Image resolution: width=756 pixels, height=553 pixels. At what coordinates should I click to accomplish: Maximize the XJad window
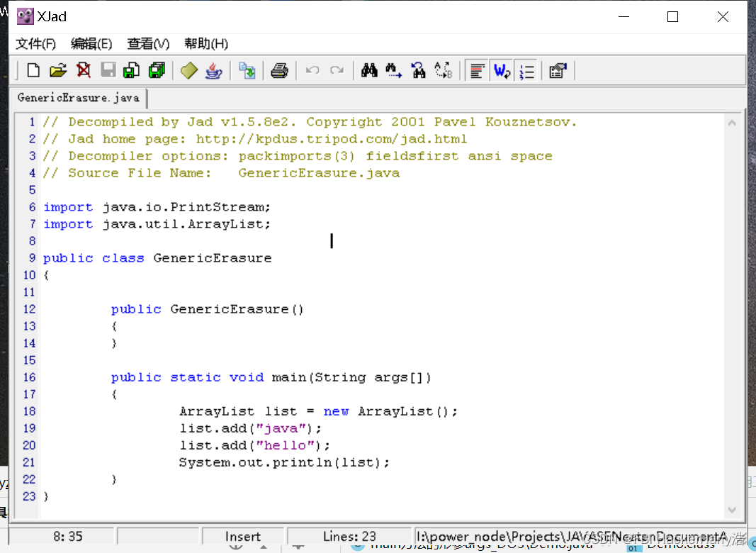click(672, 17)
